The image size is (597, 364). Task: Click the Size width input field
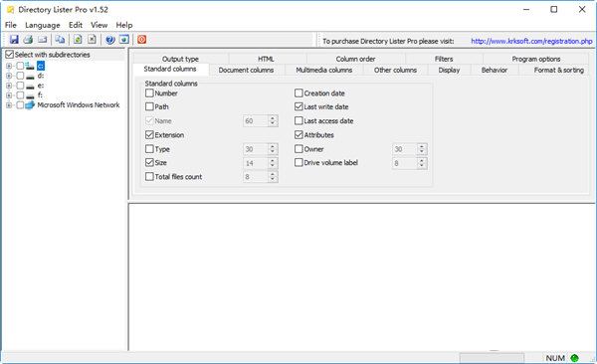tap(256, 163)
